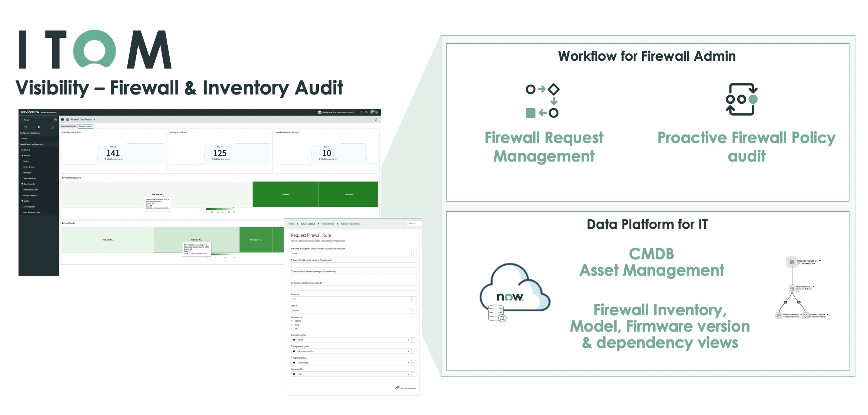The height and width of the screenshot is (415, 868).
Task: Select the Firewall Insights tab
Action: [86, 126]
